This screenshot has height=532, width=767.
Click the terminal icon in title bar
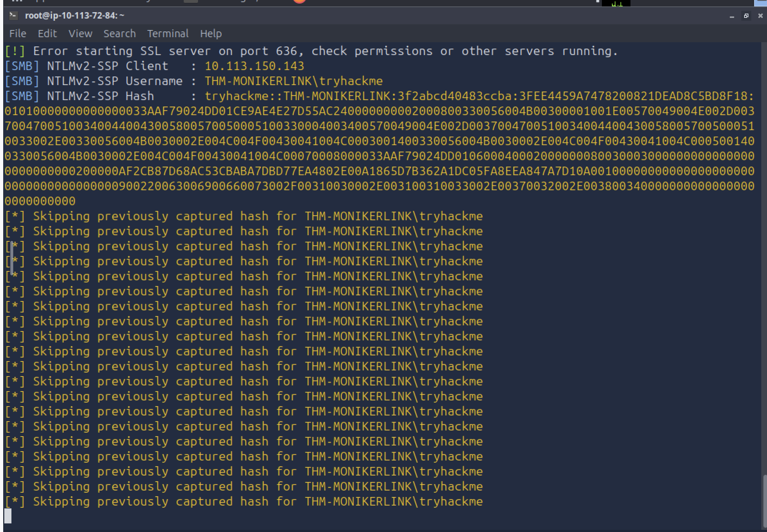pyautogui.click(x=14, y=15)
